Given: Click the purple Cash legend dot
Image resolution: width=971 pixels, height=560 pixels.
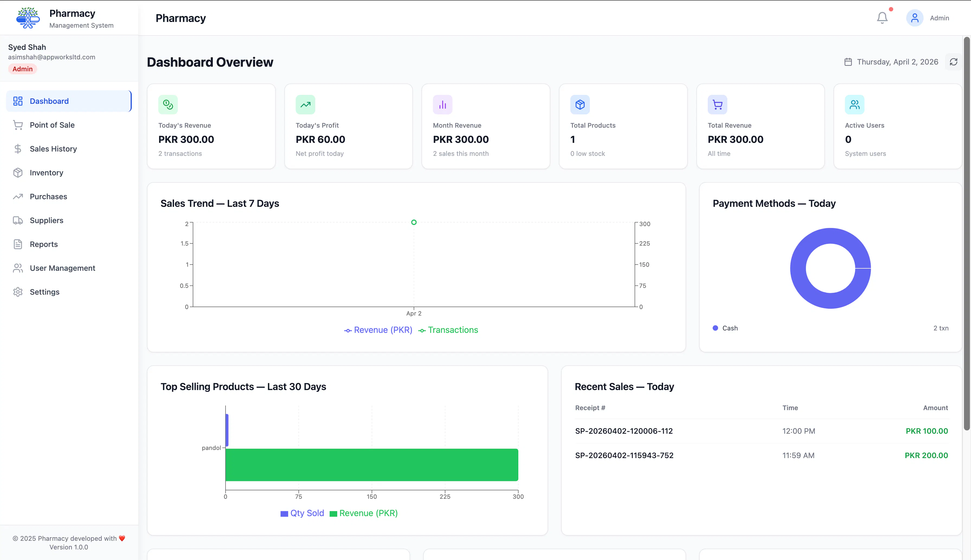Looking at the screenshot, I should pos(715,328).
